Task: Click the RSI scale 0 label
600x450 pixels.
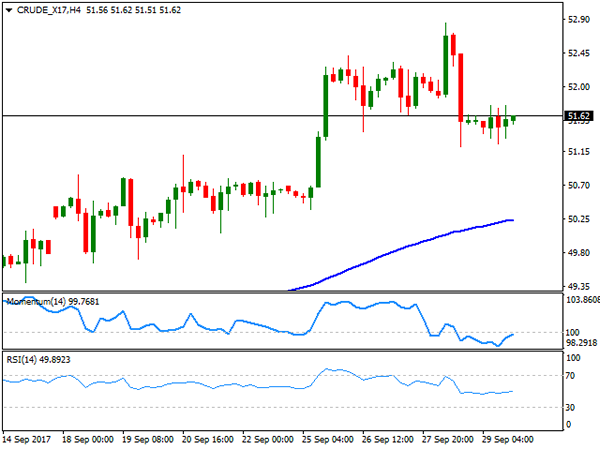Action: pos(568,424)
